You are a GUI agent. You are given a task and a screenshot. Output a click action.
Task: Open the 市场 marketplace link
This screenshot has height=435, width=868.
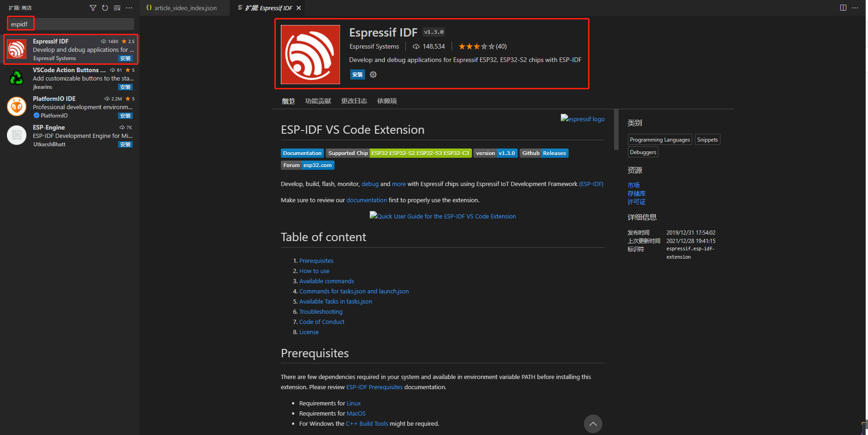coord(633,185)
